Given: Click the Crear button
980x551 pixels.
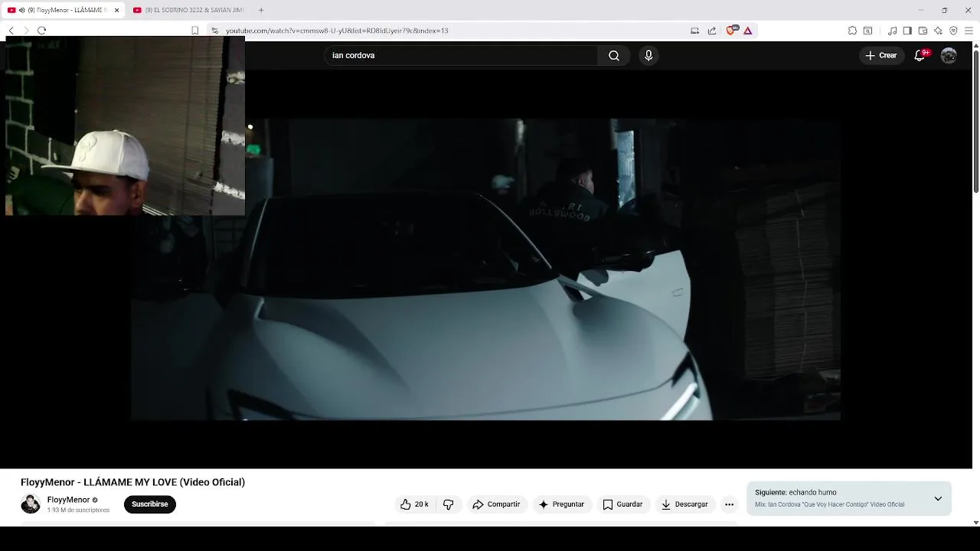Looking at the screenshot, I should (881, 55).
